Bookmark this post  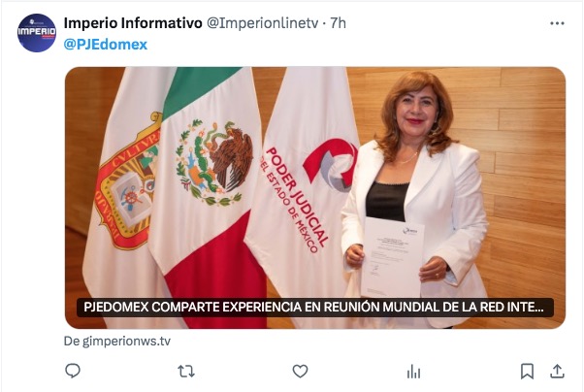[527, 371]
